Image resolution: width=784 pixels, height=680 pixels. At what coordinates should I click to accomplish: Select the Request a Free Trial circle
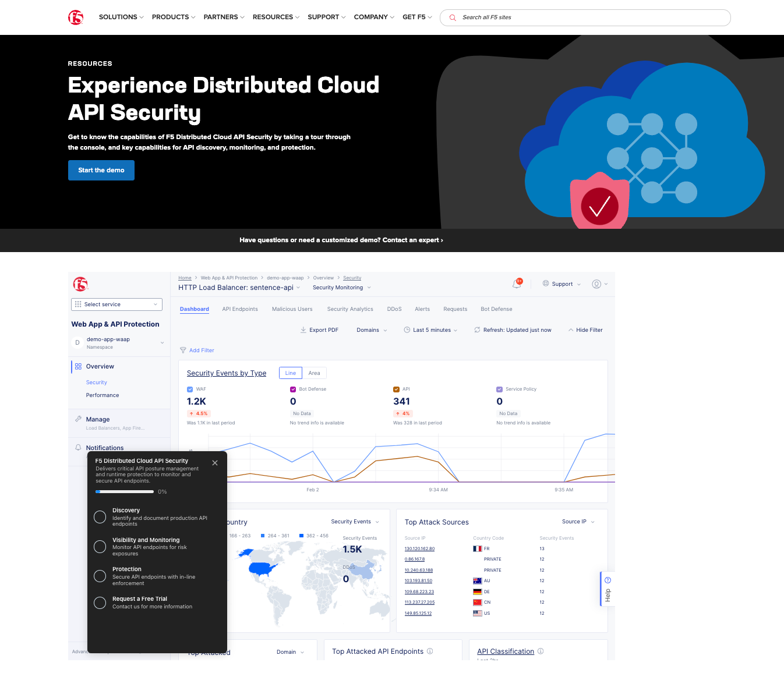coord(100,603)
